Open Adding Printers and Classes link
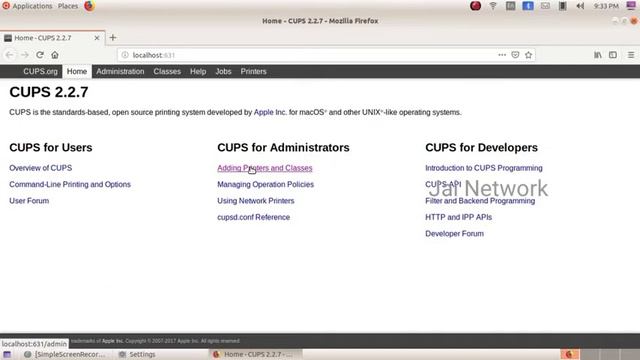 tap(264, 168)
